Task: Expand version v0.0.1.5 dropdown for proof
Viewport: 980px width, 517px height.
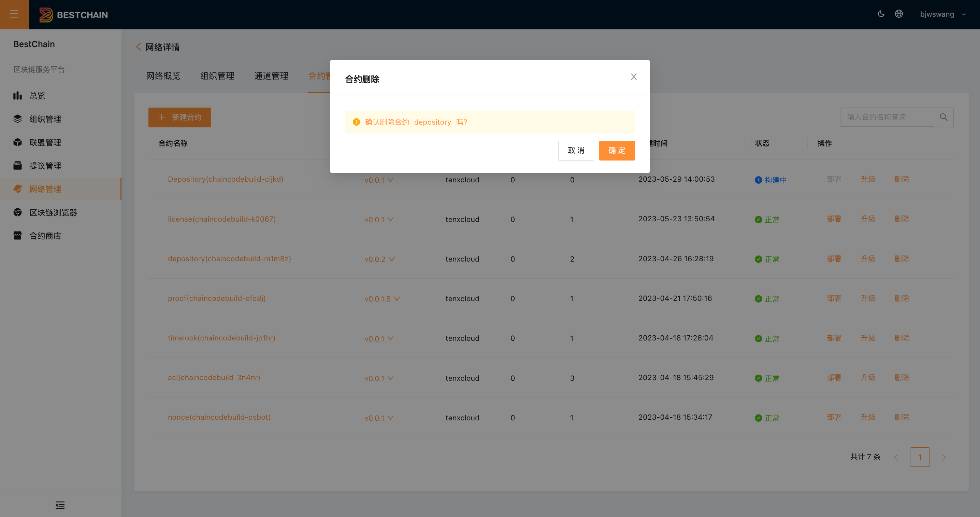Action: pos(382,298)
